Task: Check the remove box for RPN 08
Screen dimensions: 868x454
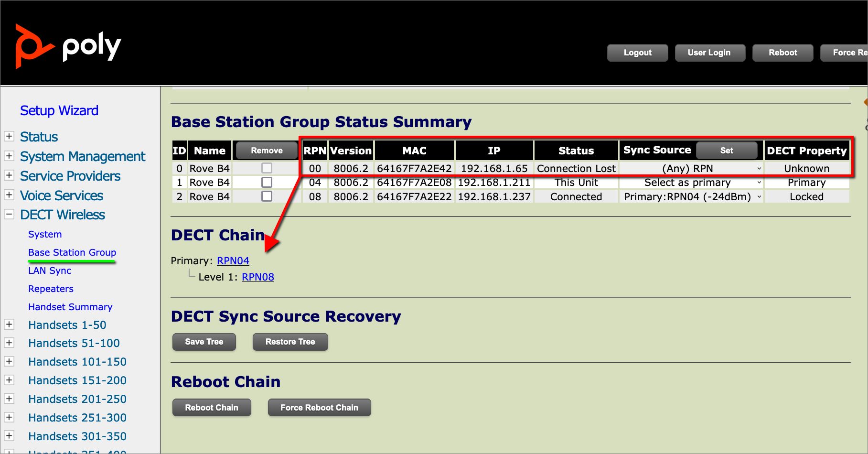Action: [x=267, y=196]
